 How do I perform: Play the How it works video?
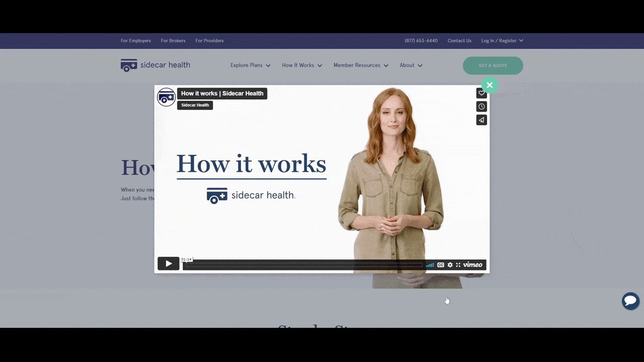pyautogui.click(x=169, y=263)
